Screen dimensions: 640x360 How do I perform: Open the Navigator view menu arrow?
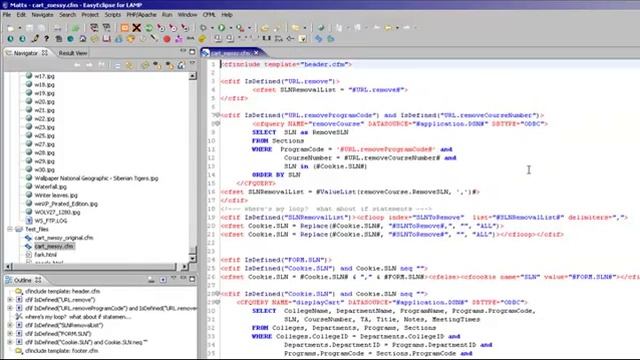point(192,63)
